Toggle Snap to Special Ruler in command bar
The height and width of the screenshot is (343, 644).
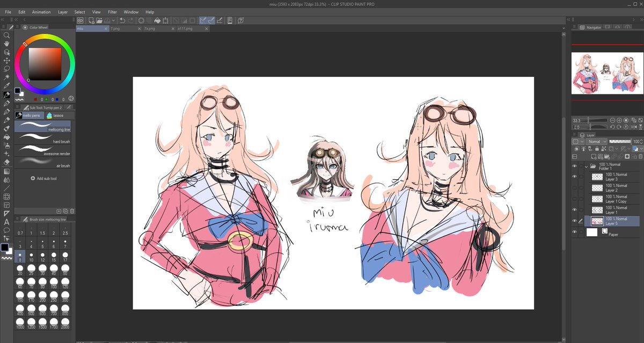(212, 20)
